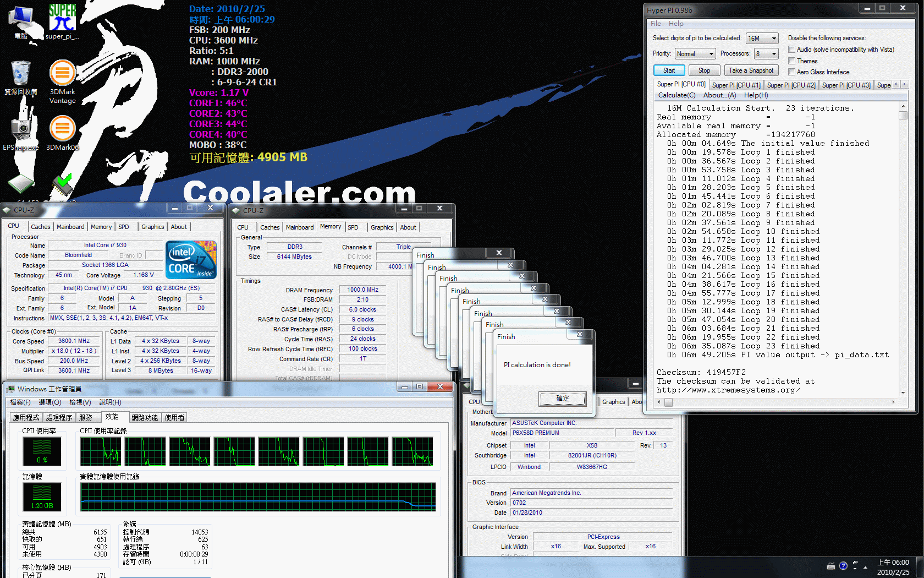This screenshot has height=578, width=924.
Task: Click the Task Manager window title icon
Action: tap(10, 389)
